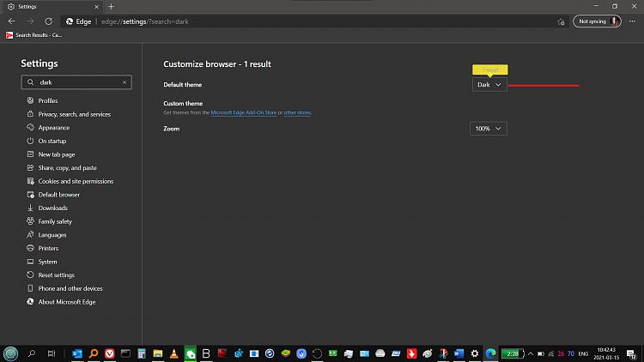Open Default browser settings
The height and width of the screenshot is (362, 644).
[x=59, y=195]
